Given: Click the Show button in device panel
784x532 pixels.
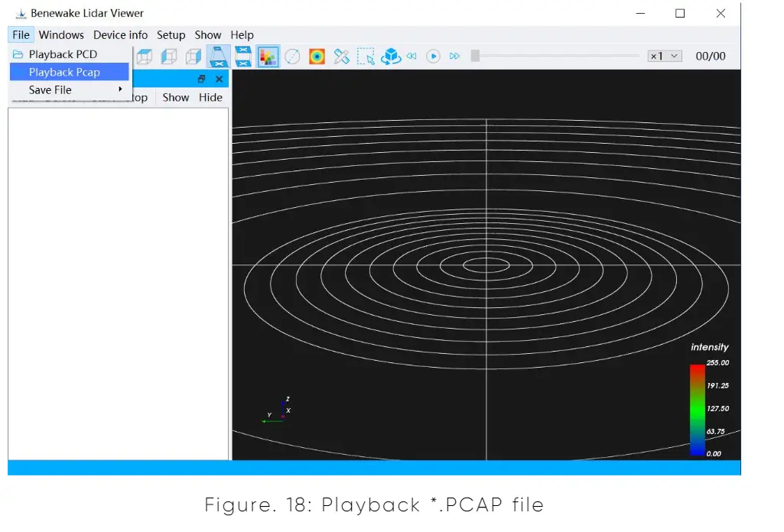Looking at the screenshot, I should pyautogui.click(x=175, y=97).
